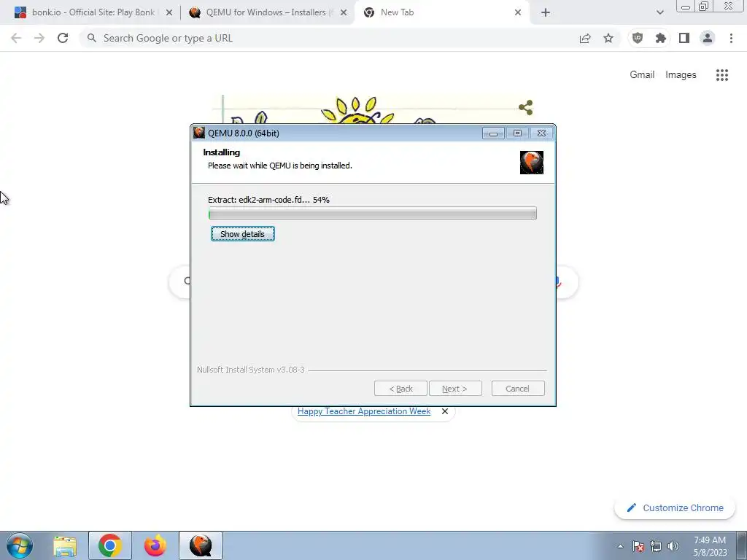Cancel the QEMU installation
Screen dimensions: 747x560
coord(517,389)
